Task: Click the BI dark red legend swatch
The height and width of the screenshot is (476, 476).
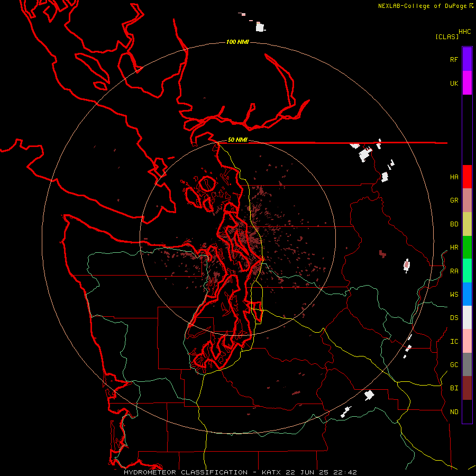Action: point(467,388)
